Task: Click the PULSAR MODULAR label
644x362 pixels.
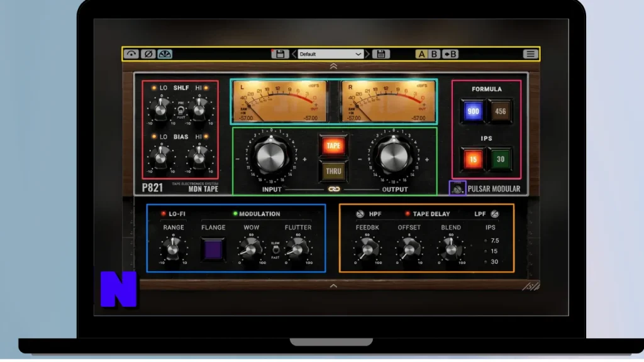Action: [494, 189]
